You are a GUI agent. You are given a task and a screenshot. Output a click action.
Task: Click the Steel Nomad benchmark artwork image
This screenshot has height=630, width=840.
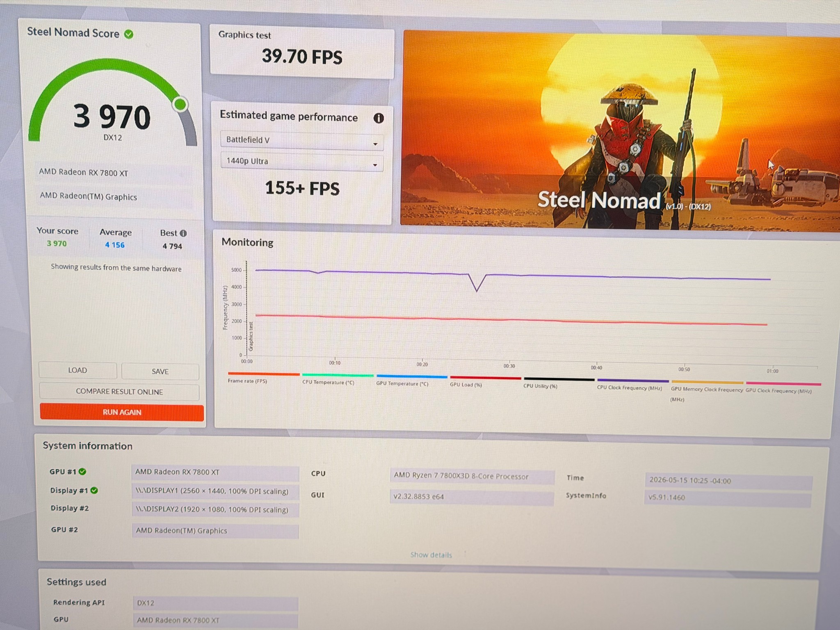pos(620,130)
